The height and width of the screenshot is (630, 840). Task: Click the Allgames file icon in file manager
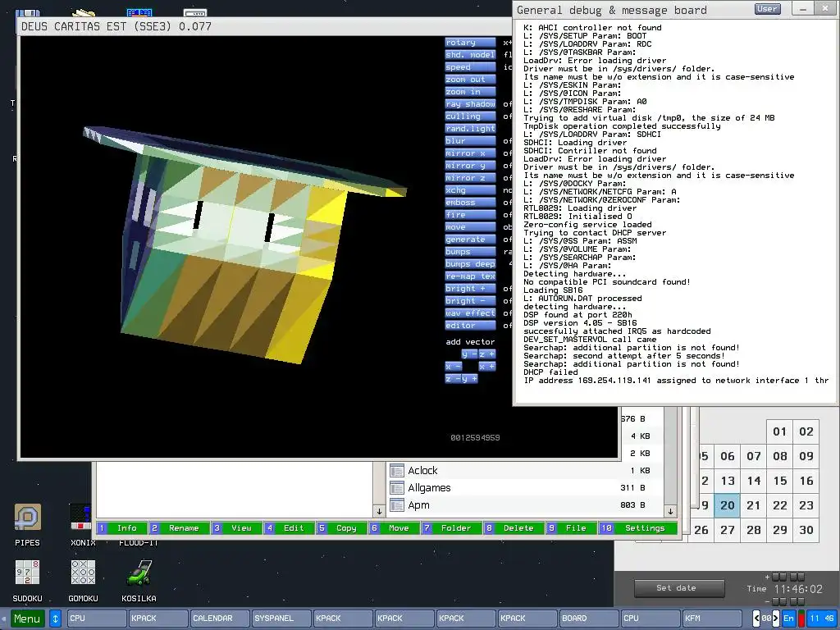397,488
